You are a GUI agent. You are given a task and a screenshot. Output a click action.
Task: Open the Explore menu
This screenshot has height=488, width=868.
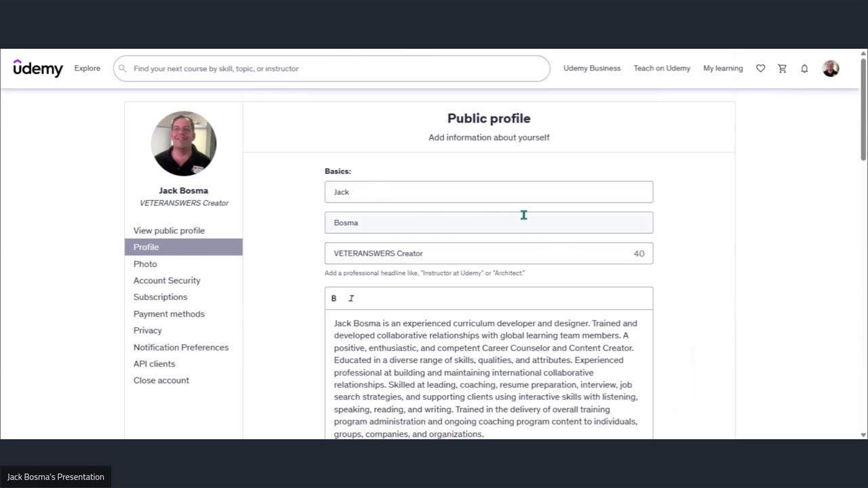[87, 68]
